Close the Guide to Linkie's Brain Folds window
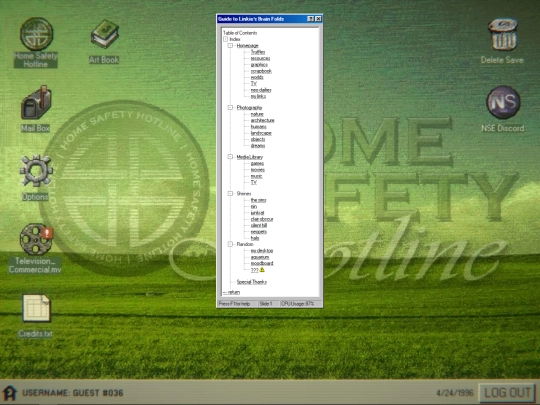The height and width of the screenshot is (405, 540). click(x=318, y=19)
